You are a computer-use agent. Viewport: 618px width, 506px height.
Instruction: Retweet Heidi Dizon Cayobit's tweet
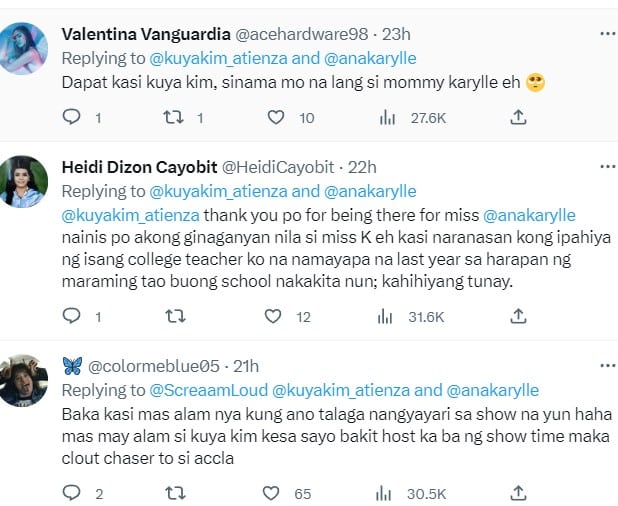click(172, 317)
